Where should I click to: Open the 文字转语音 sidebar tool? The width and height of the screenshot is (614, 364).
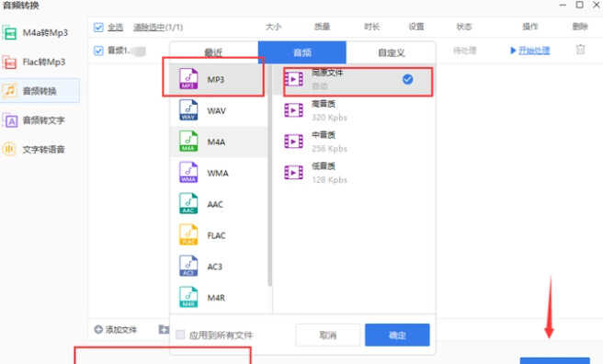(40, 149)
